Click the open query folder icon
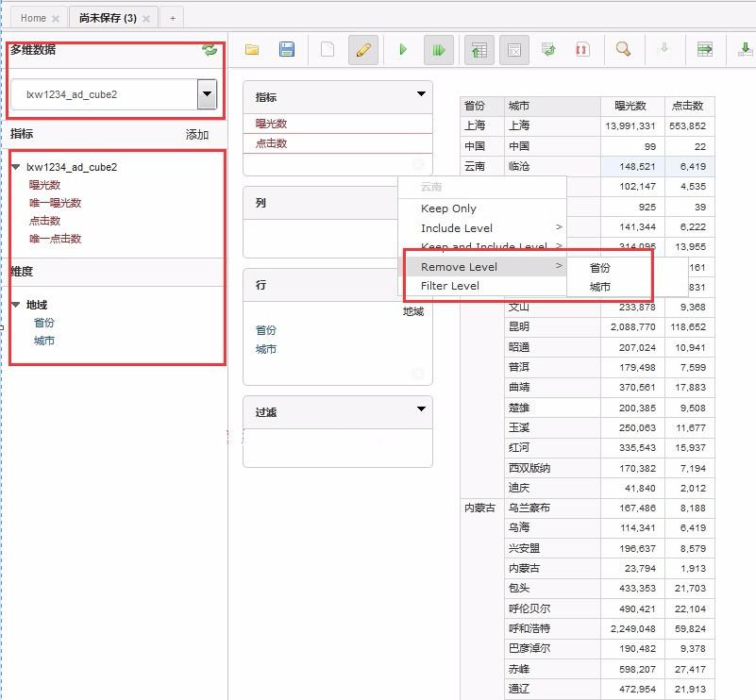This screenshot has height=700, width=756. tap(252, 50)
